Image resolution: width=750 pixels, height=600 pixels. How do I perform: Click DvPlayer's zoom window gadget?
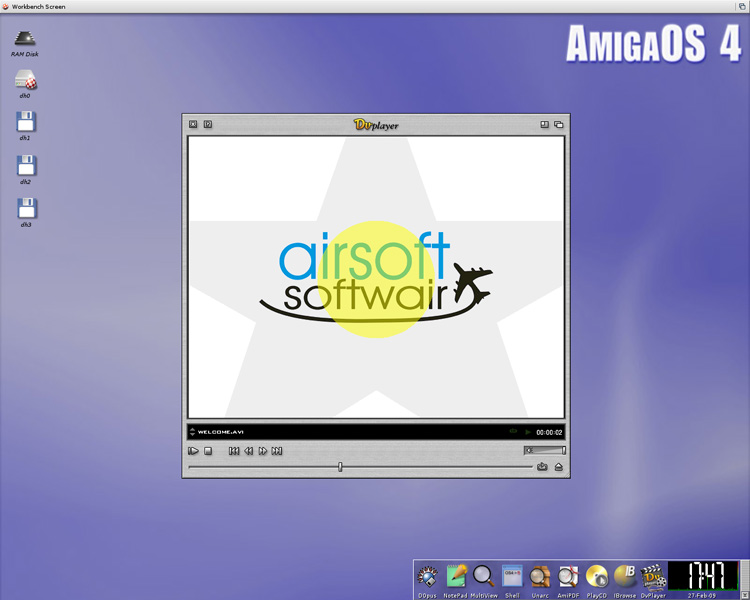[544, 124]
